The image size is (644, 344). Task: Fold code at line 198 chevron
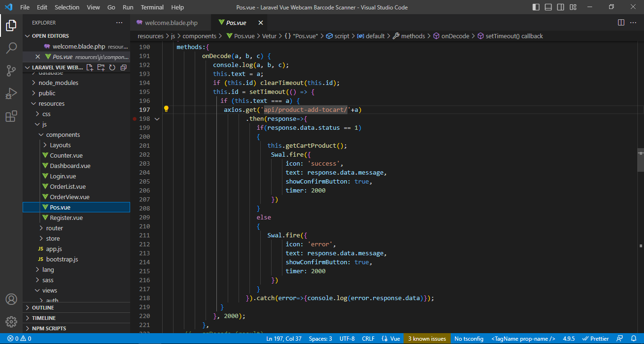[157, 119]
